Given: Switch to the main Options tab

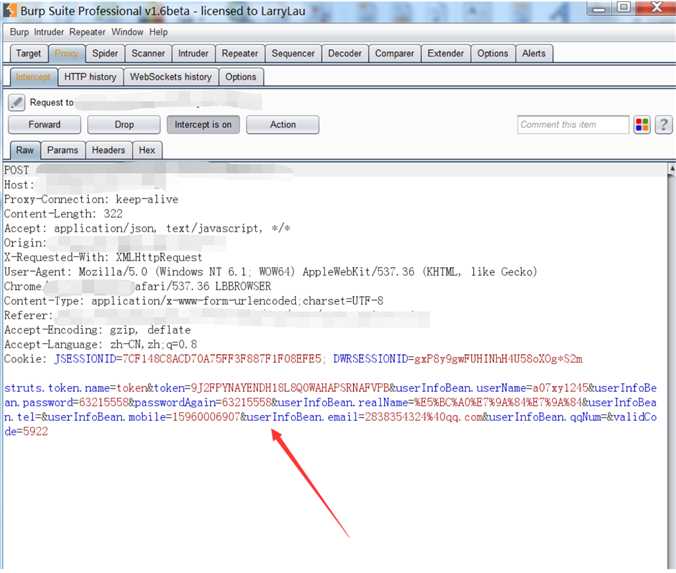Looking at the screenshot, I should pyautogui.click(x=493, y=53).
